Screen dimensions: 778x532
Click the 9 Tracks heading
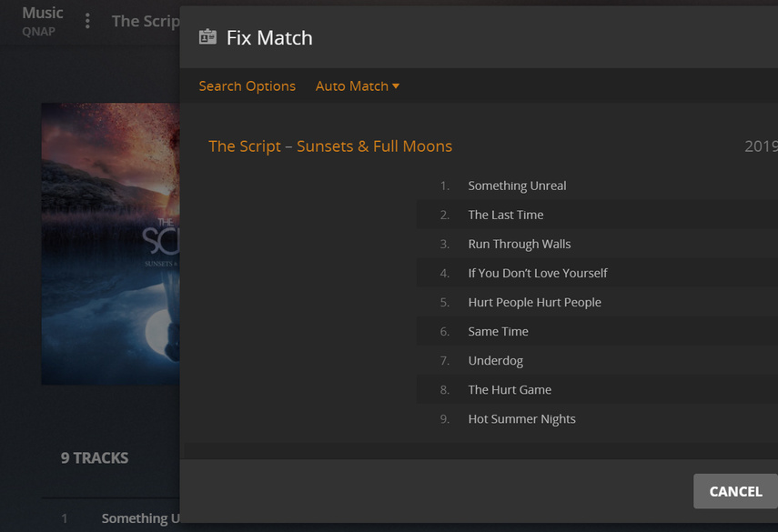click(x=95, y=457)
